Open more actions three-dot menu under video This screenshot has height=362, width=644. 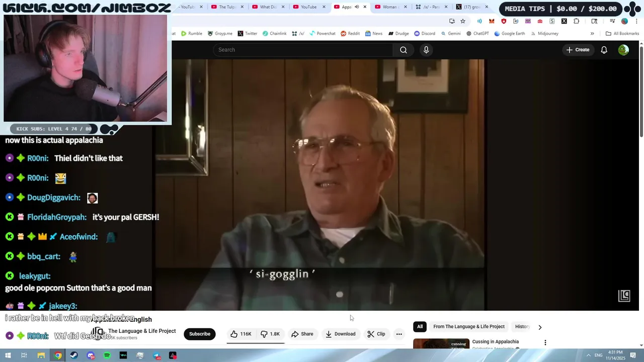pyautogui.click(x=399, y=334)
